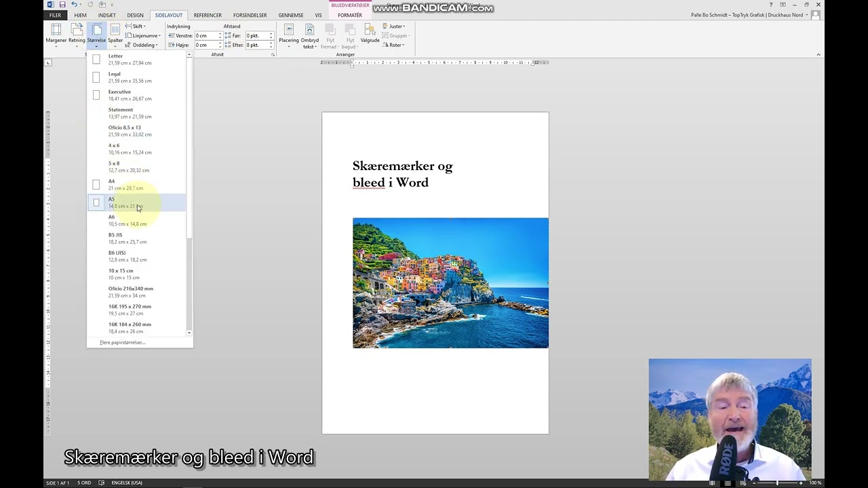Open the Word Help question mark
This screenshot has height=488, width=868.
click(771, 5)
